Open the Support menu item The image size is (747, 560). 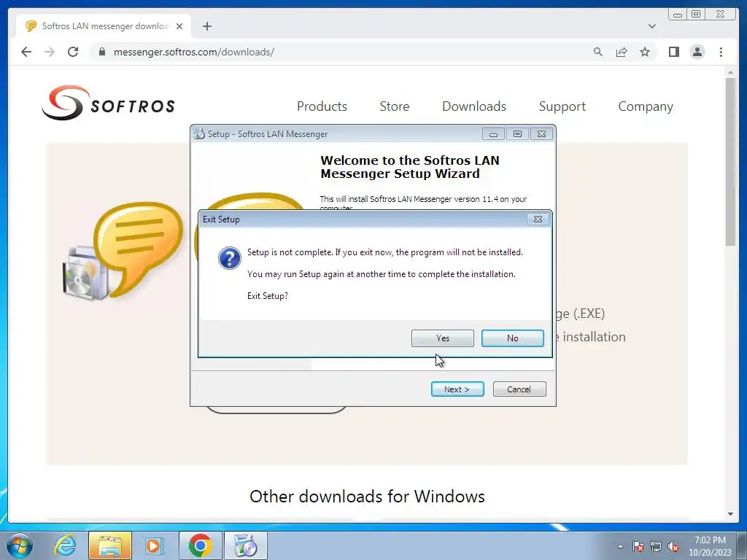tap(562, 106)
